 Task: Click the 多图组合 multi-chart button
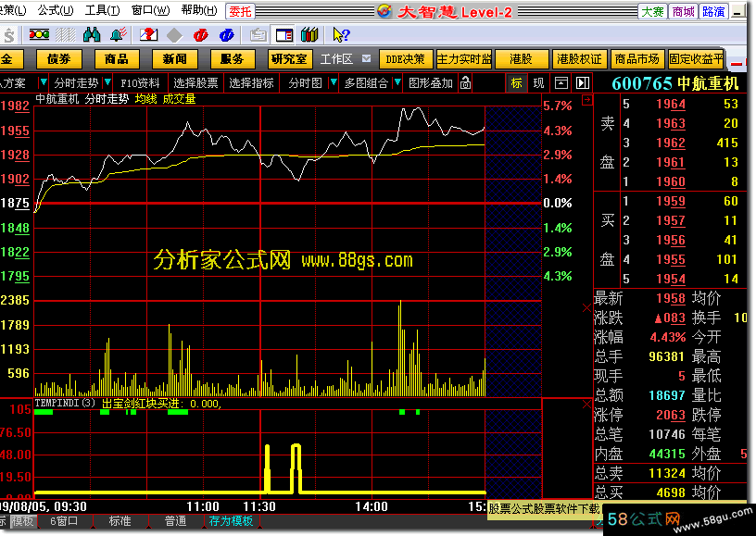tap(366, 82)
